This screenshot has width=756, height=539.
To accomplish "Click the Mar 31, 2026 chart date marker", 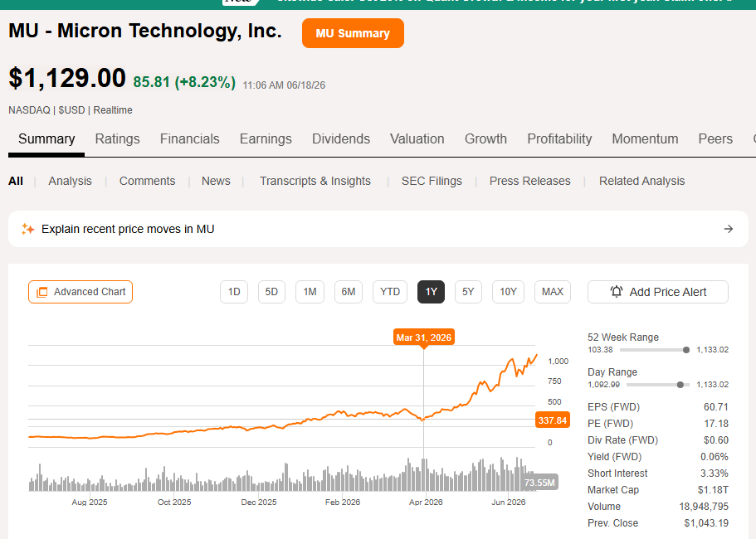I will 424,337.
